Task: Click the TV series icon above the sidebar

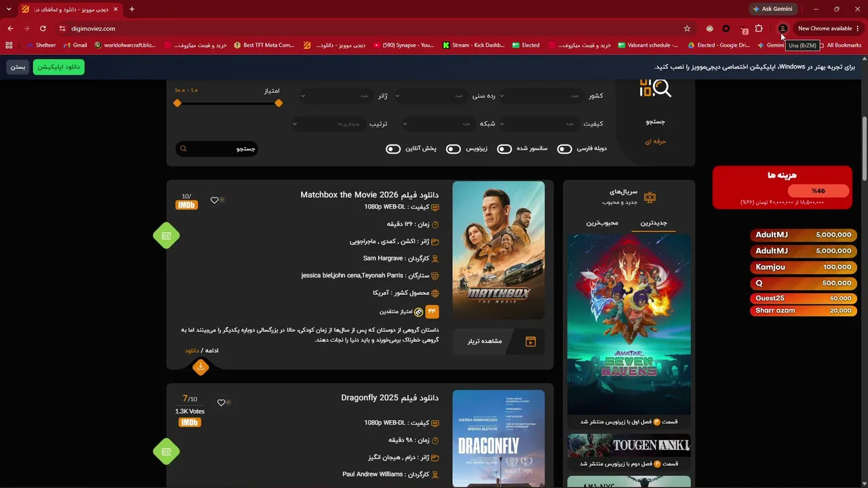Action: (x=650, y=197)
